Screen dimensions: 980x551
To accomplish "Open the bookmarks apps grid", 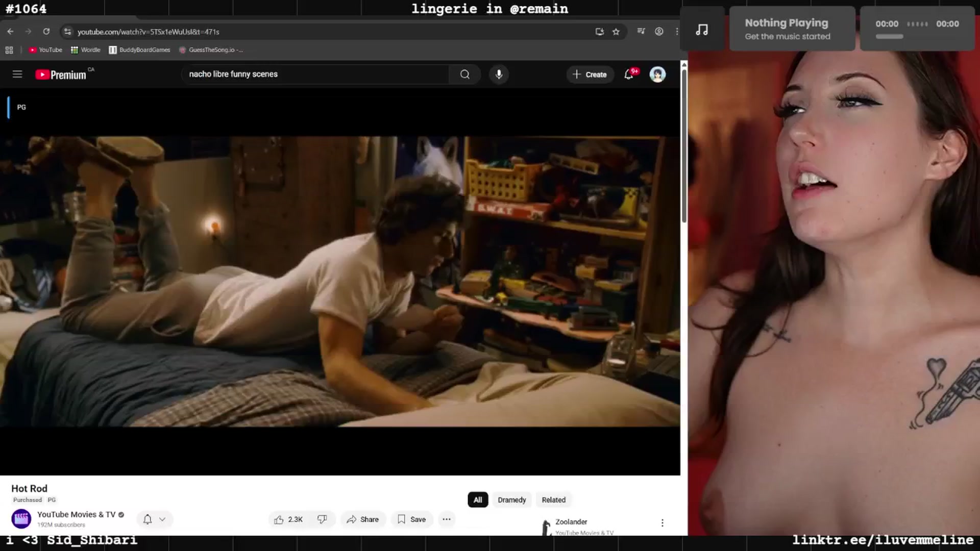I will click(x=9, y=50).
